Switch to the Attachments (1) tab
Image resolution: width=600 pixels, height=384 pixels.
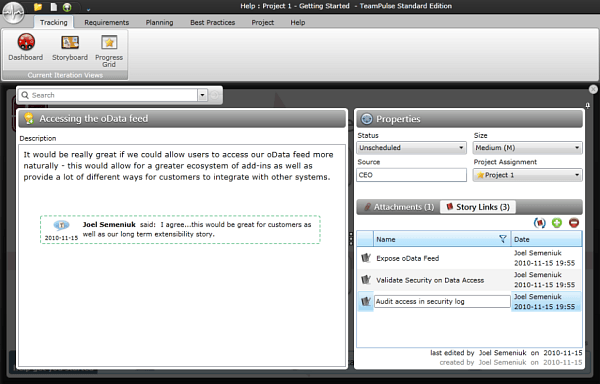click(399, 207)
